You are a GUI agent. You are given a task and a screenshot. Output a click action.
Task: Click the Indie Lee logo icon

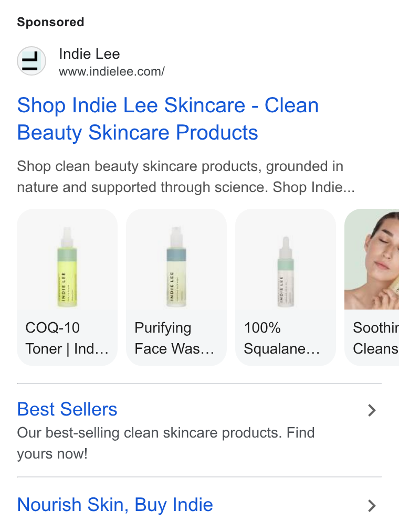click(x=31, y=61)
